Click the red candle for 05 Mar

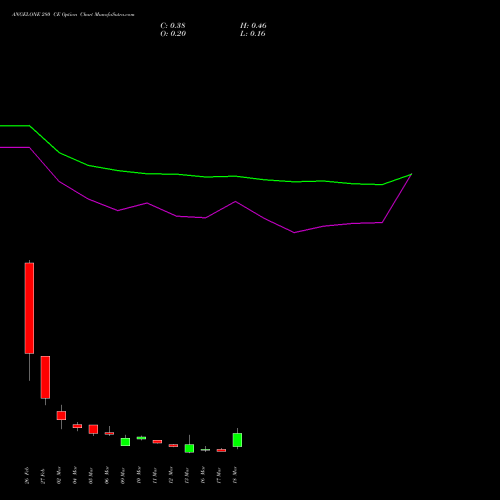click(93, 429)
